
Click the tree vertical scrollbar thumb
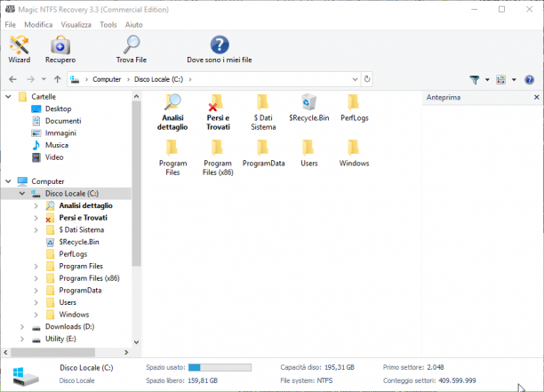coord(136,184)
